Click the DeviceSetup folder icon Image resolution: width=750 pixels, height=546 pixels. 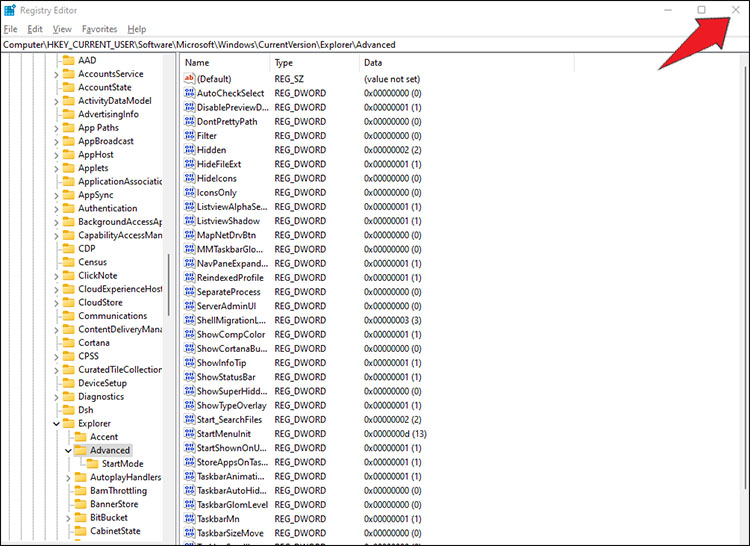[x=69, y=383]
